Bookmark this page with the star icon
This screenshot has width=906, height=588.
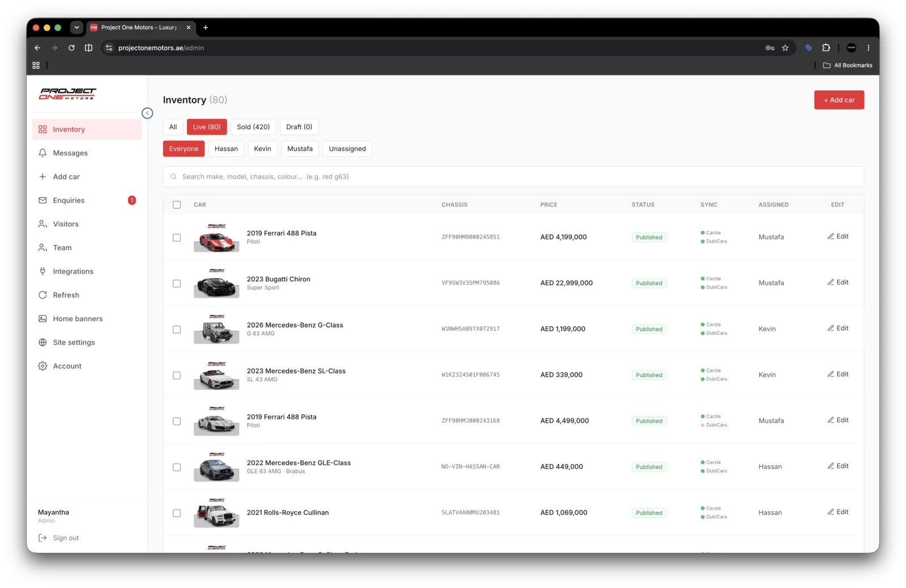point(785,48)
